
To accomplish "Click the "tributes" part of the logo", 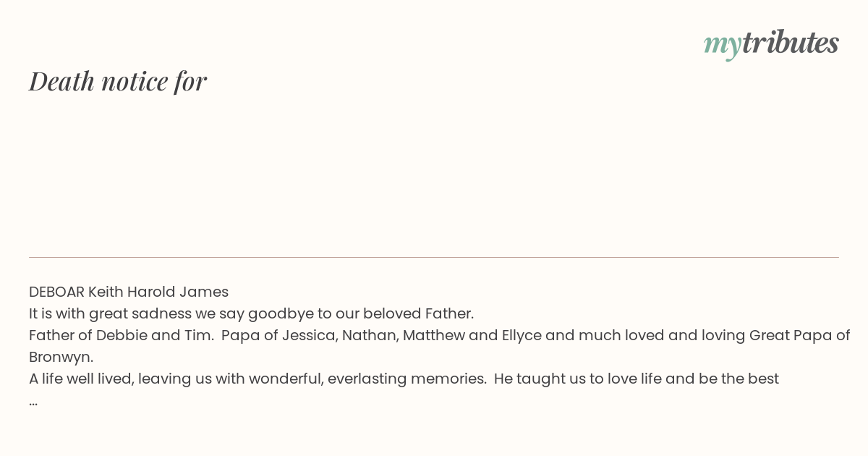I will [x=790, y=43].
